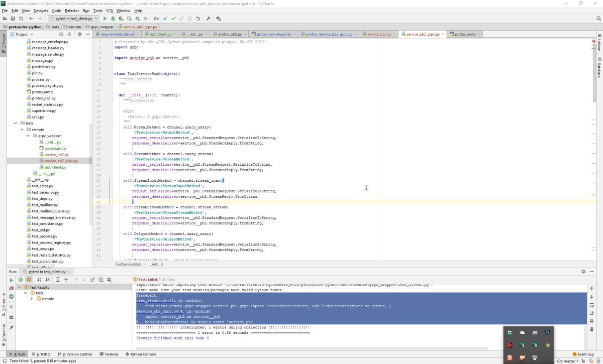The height and width of the screenshot is (364, 603).
Task: Toggle show ignored tests filter
Action: pos(29,280)
